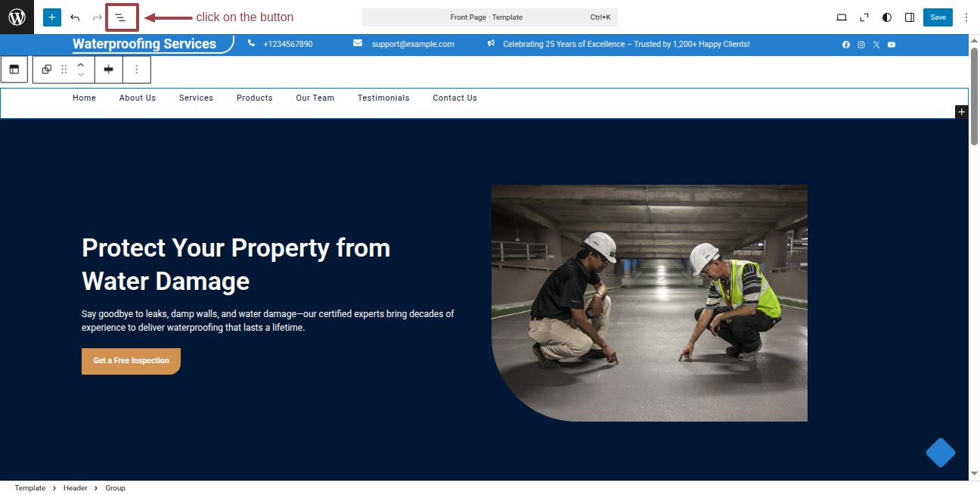This screenshot has height=495, width=980.
Task: Click the phone icon in the top bar
Action: (252, 44)
